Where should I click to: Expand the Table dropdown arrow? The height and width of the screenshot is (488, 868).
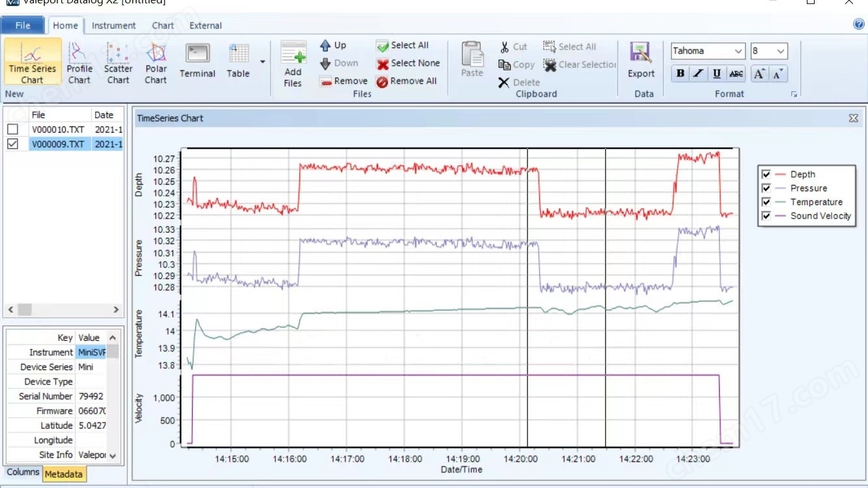(262, 62)
